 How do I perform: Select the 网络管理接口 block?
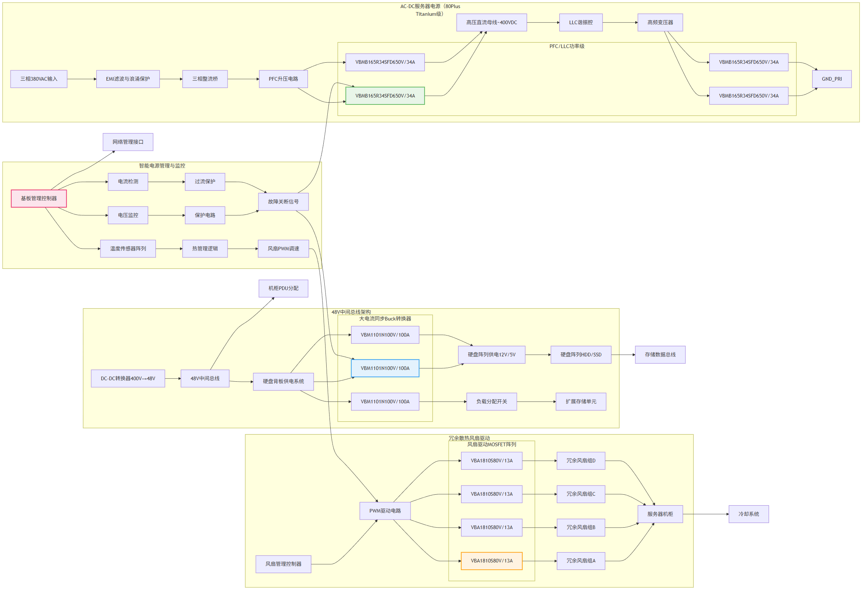click(129, 142)
